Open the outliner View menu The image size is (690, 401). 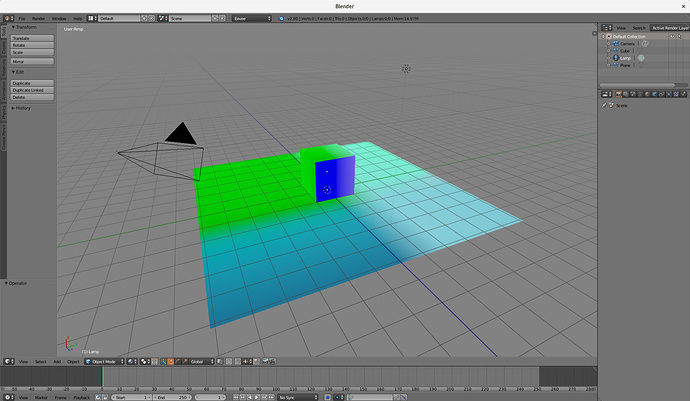click(x=621, y=28)
